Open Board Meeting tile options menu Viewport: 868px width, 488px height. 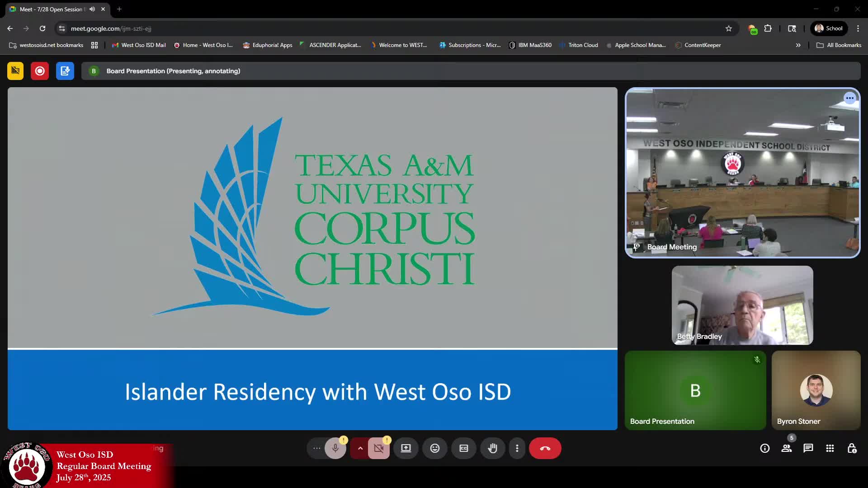coord(850,98)
